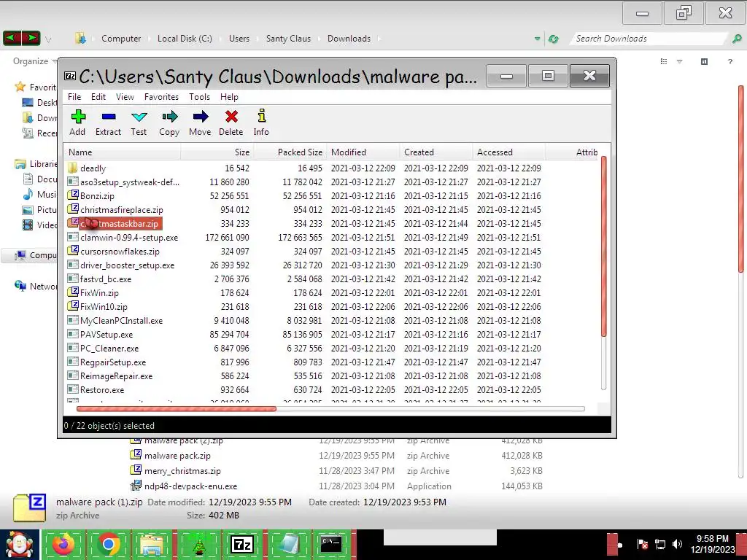This screenshot has height=560, width=747.
Task: Sort by the Modified column header
Action: coord(363,152)
